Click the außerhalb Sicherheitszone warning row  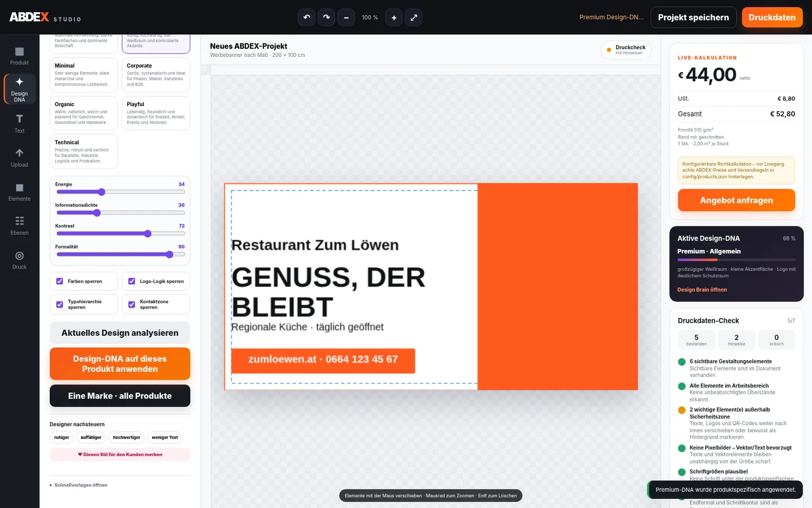736,424
